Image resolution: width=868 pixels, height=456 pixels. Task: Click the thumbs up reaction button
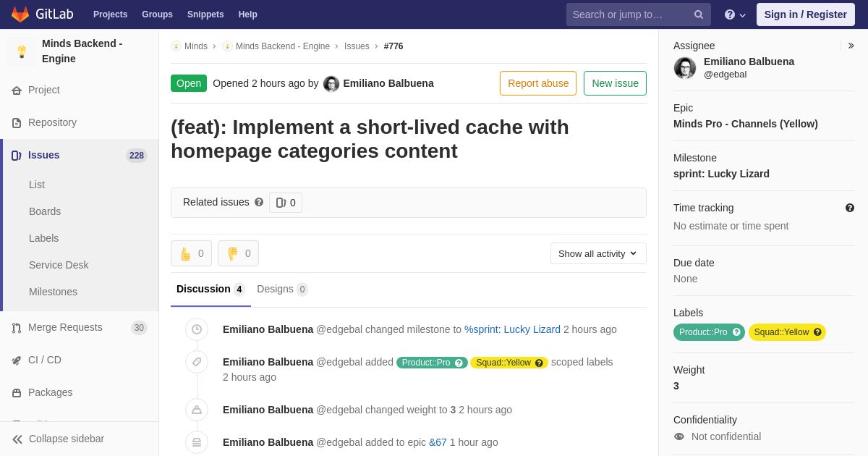[191, 253]
